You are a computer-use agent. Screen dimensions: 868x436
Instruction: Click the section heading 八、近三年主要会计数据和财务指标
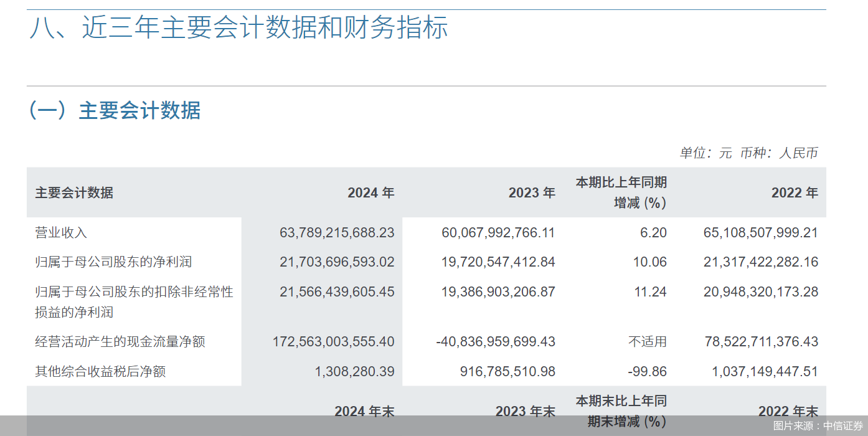(238, 29)
